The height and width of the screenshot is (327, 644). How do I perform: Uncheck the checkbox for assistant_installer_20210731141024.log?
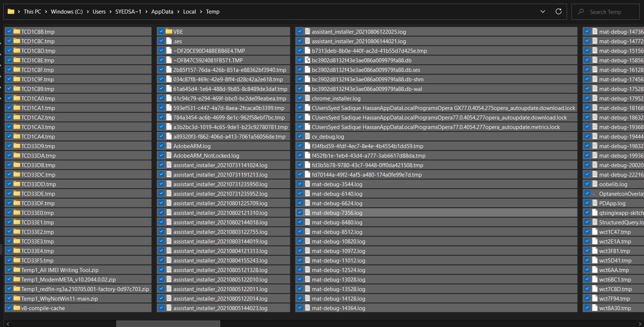(x=161, y=165)
